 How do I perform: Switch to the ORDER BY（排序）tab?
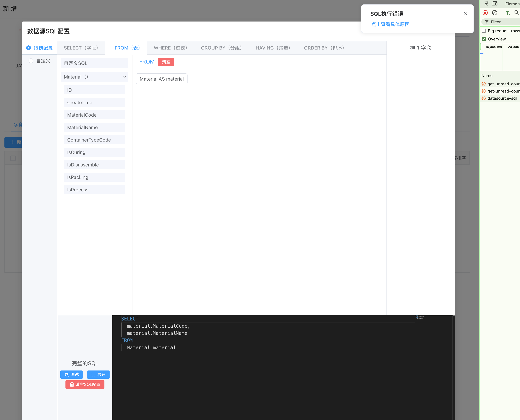[324, 48]
